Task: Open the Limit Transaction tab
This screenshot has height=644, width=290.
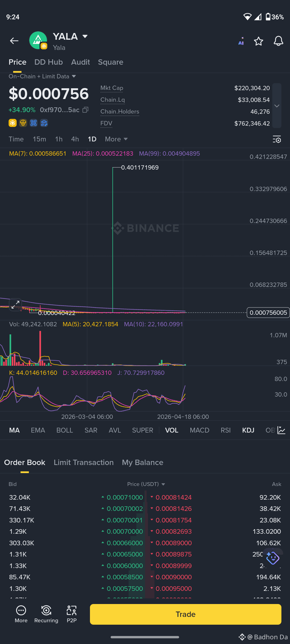Action: pos(84,463)
